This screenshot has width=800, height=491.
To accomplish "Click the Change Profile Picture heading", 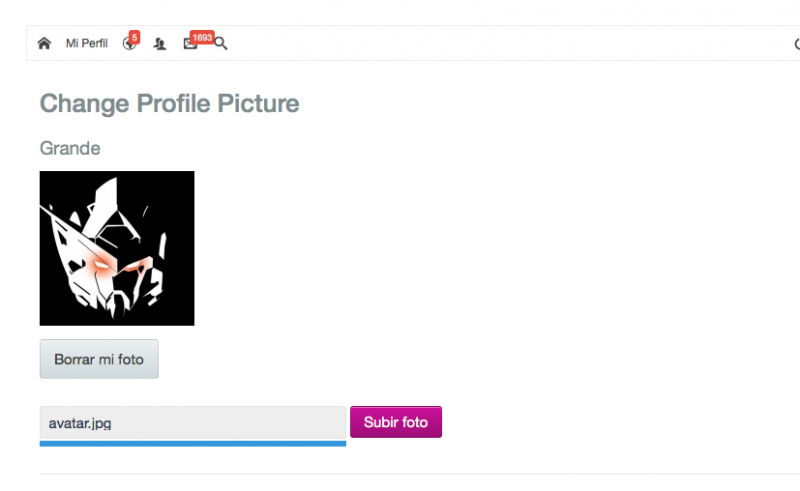I will coord(169,104).
